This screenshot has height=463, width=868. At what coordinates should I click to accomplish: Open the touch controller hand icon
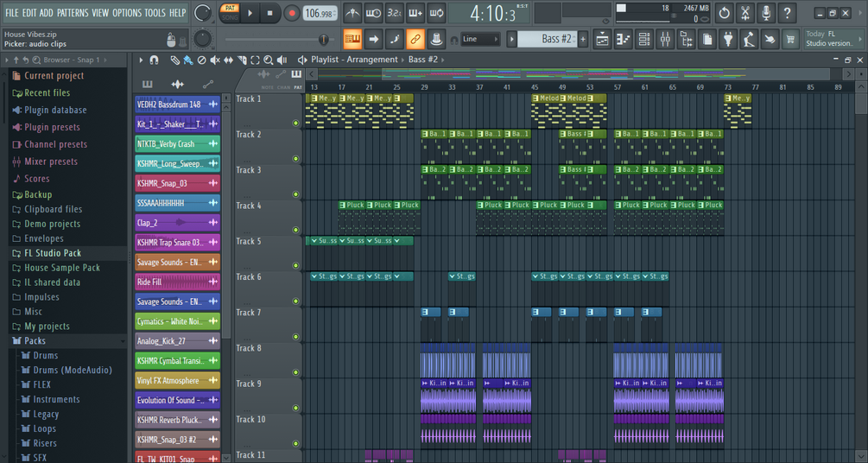tap(770, 40)
